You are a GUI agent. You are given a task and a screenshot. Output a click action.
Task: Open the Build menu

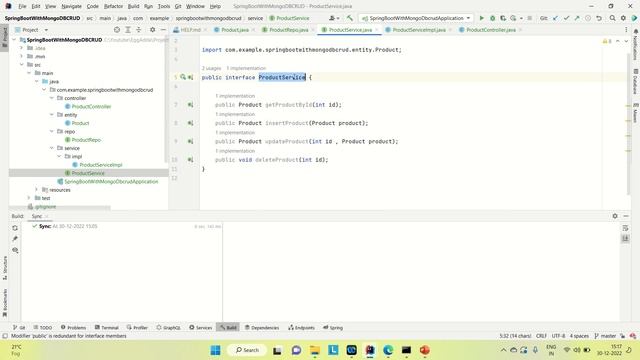[133, 6]
